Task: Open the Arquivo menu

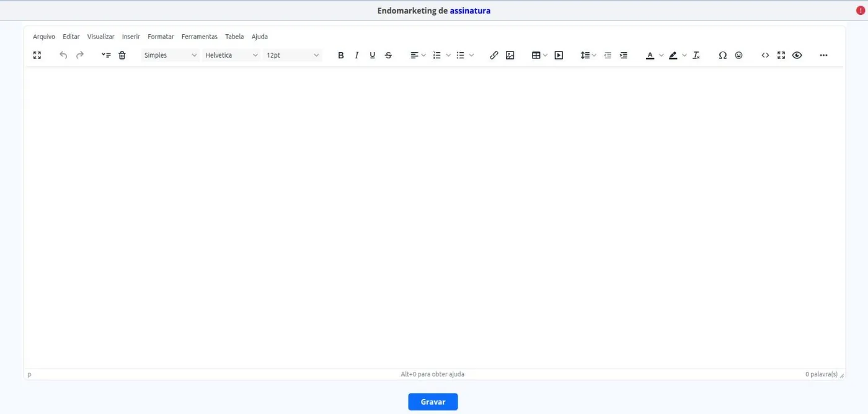Action: pos(44,37)
